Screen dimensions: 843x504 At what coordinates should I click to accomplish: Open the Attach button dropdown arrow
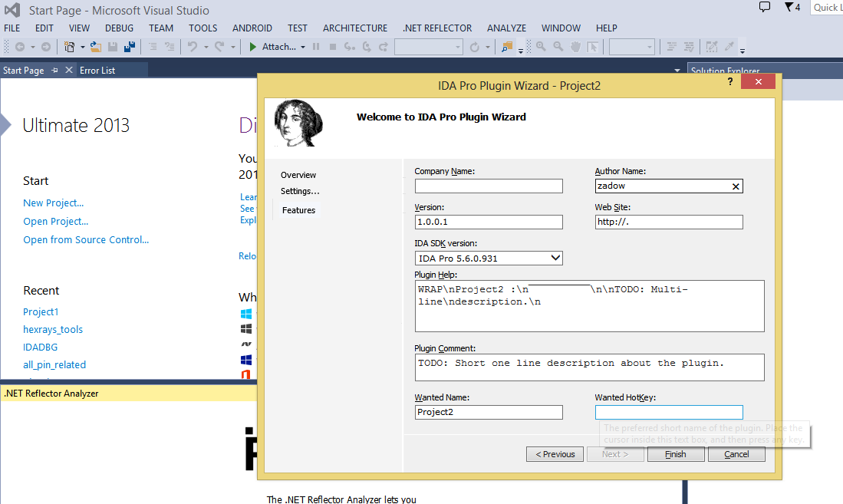coord(303,48)
